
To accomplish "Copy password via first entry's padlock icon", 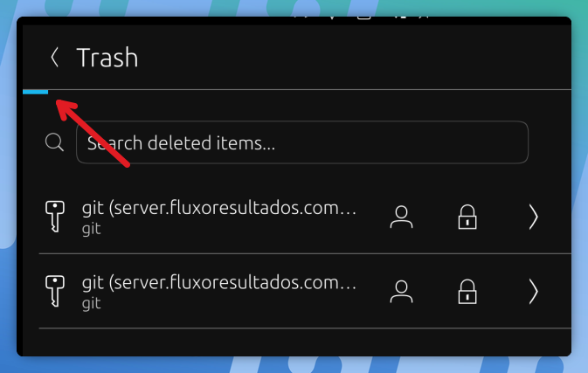I will pos(467,217).
